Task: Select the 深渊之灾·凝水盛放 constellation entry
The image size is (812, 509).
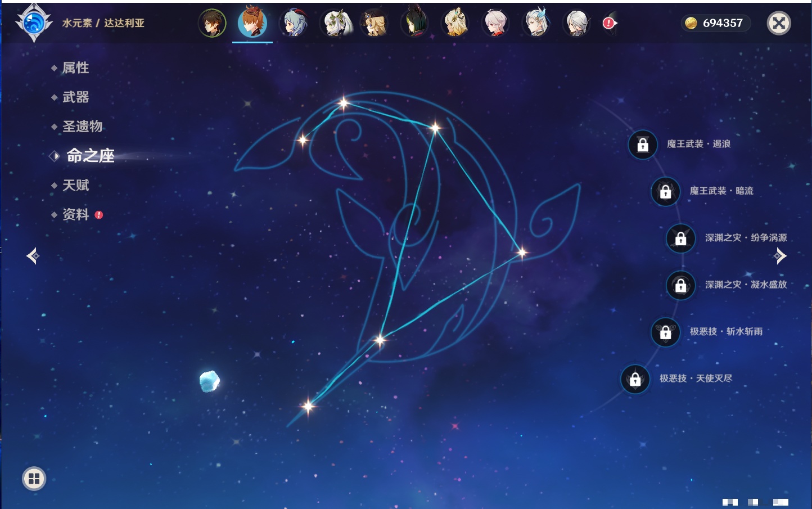Action: [x=746, y=285]
